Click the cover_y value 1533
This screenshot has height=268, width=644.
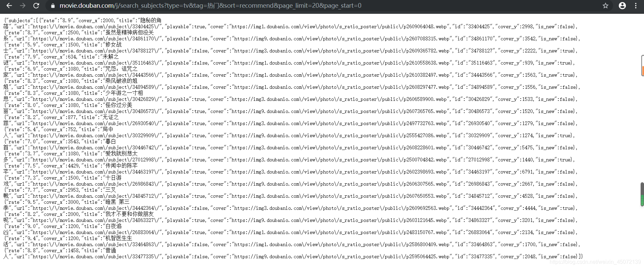coord(527,99)
